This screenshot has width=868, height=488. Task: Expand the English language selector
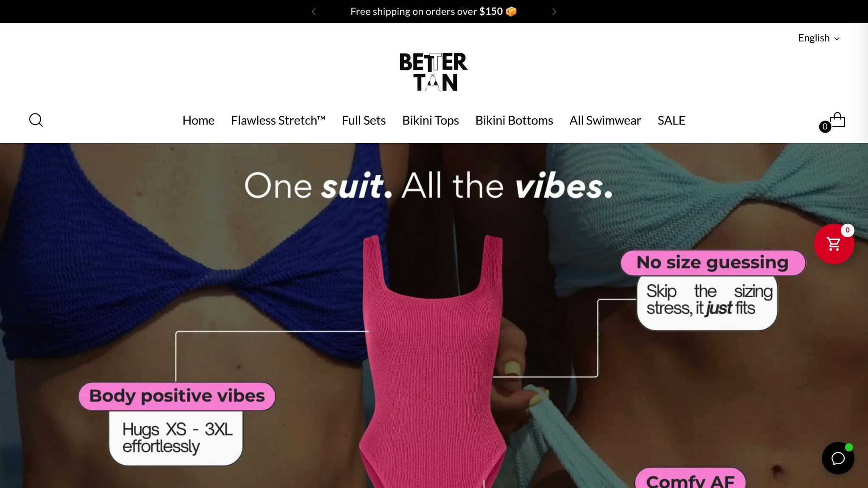coord(819,38)
